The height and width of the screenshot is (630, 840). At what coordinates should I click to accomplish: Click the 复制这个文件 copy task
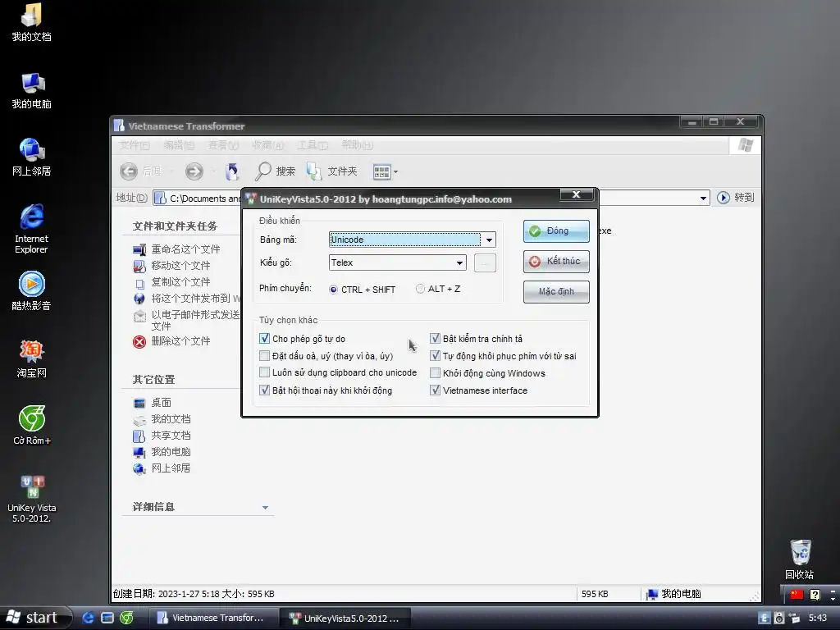(x=171, y=282)
